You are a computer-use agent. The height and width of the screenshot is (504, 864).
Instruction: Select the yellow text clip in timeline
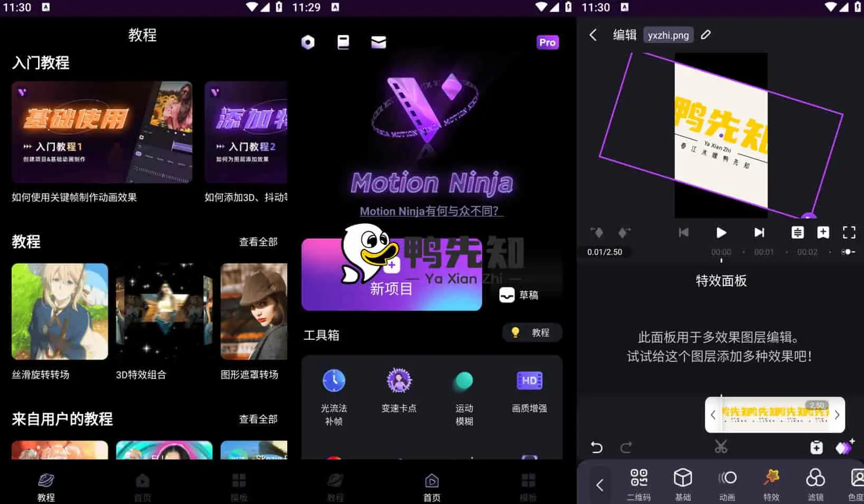[x=775, y=415]
